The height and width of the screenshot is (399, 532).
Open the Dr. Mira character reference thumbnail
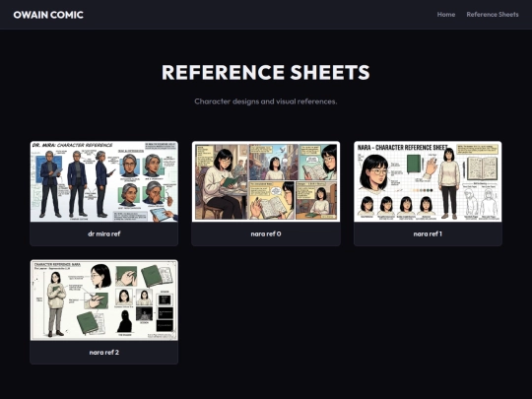pos(103,181)
